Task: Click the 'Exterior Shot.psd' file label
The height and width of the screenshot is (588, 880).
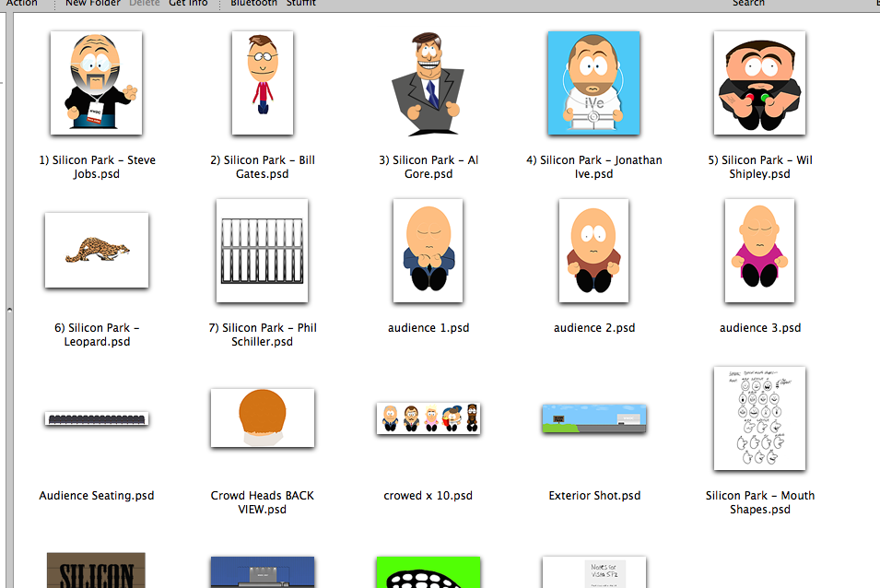Action: coord(594,496)
